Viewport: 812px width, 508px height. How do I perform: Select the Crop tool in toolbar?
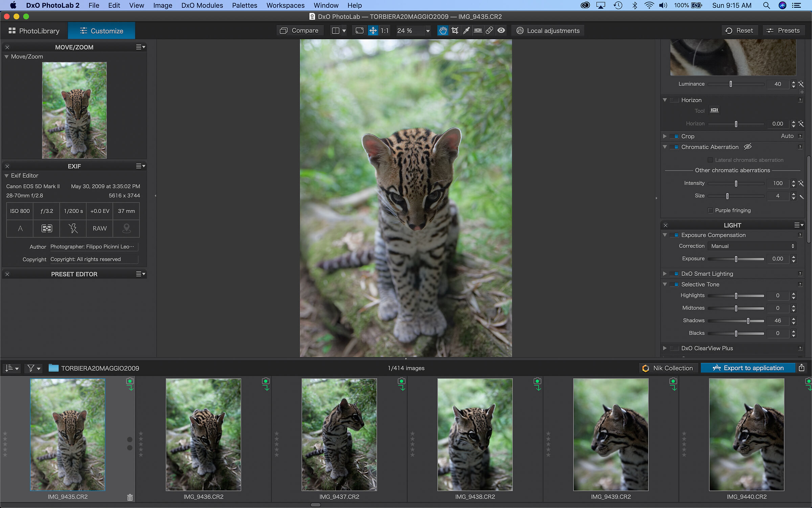tap(455, 30)
